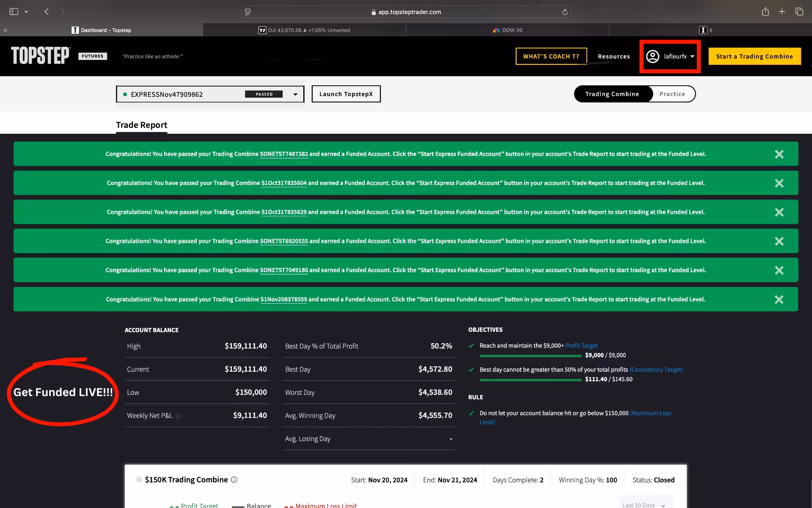The image size is (812, 508).
Task: Dismiss the S1Oct317835604 congratulations banner
Action: pos(779,183)
